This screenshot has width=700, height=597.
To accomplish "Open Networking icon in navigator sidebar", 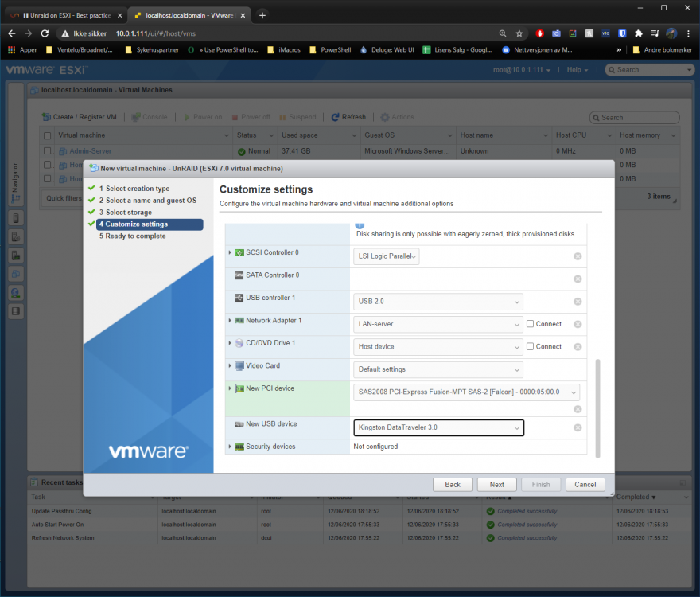I will pyautogui.click(x=16, y=293).
